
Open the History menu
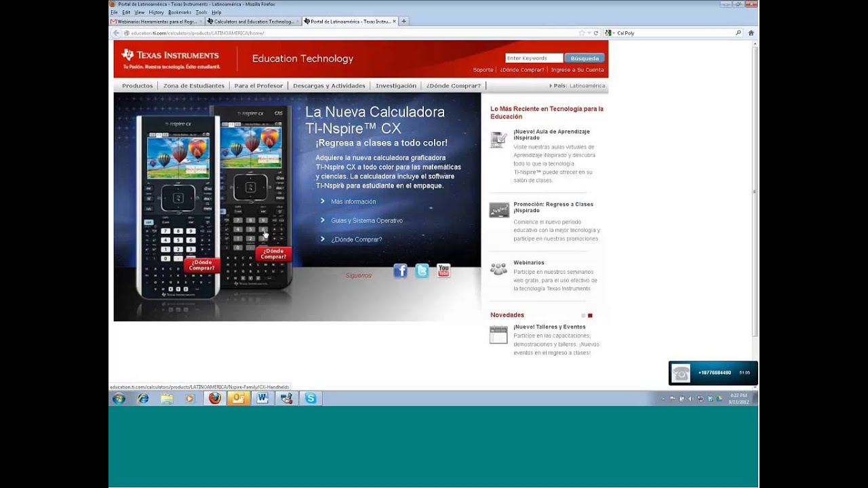coord(156,12)
